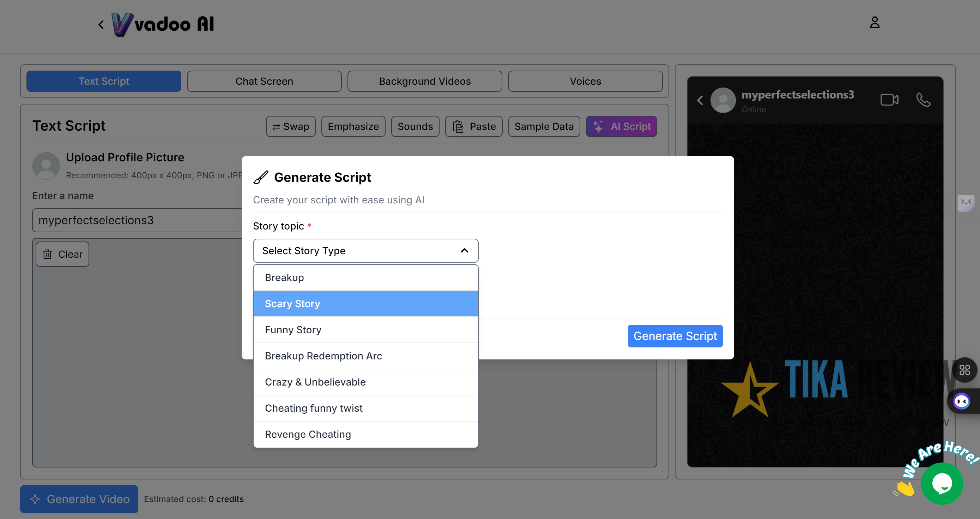
Task: Open the Sounds option
Action: 415,126
